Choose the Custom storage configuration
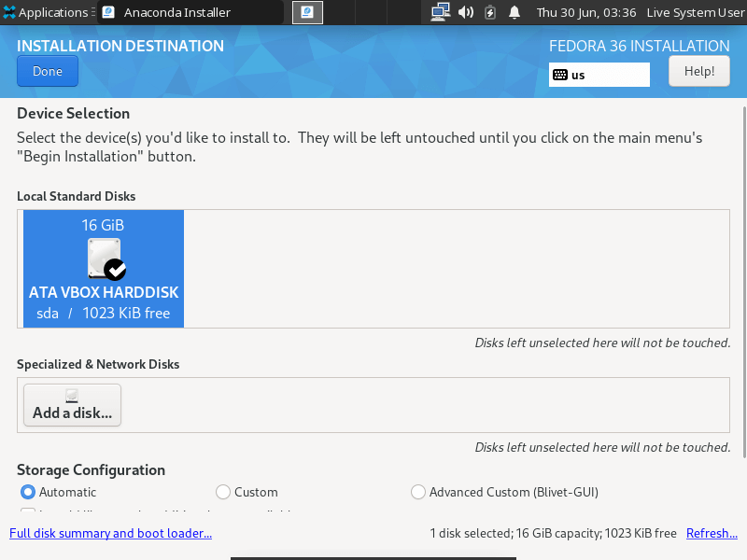 222,492
